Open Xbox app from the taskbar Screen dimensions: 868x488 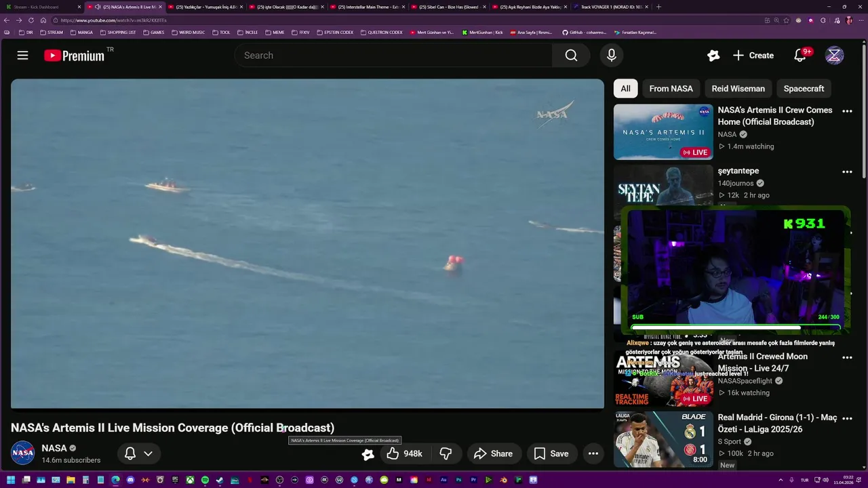[x=190, y=480]
